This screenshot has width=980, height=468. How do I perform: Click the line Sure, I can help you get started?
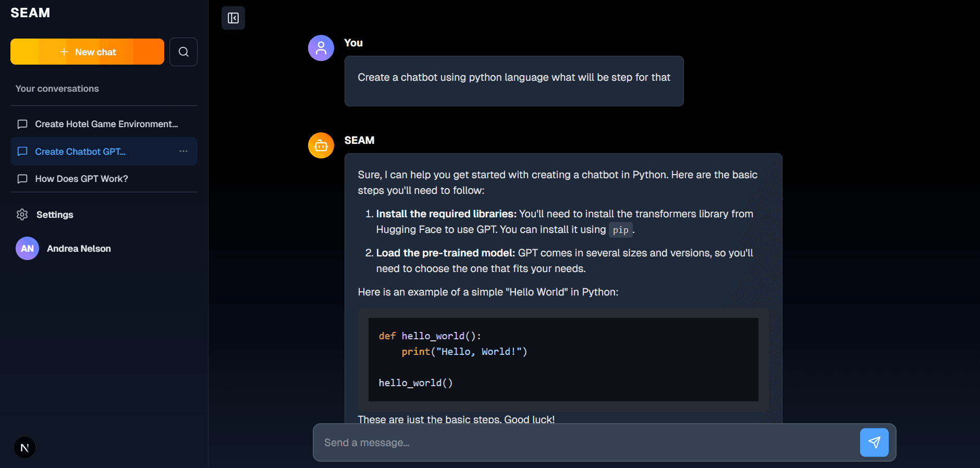pos(557,182)
